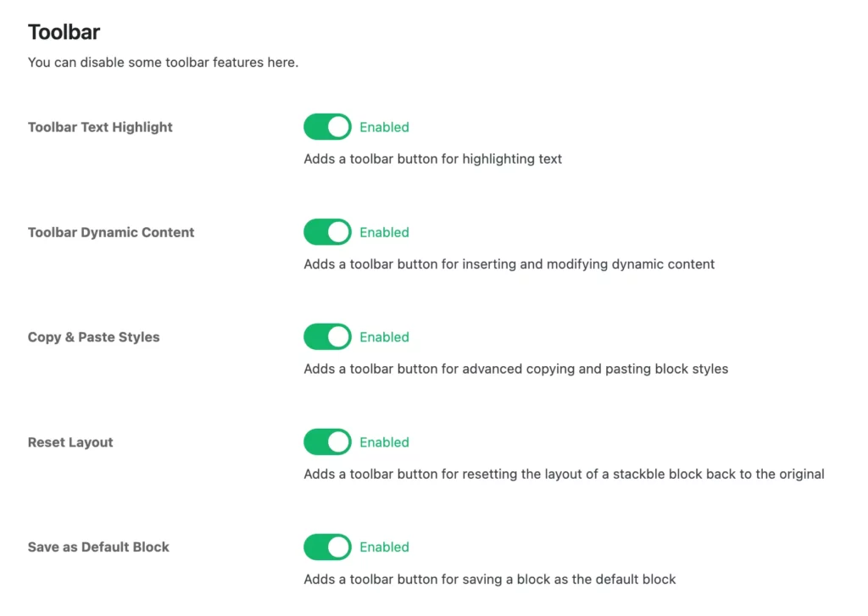Click the Toolbar Dynamic Content label

[111, 232]
